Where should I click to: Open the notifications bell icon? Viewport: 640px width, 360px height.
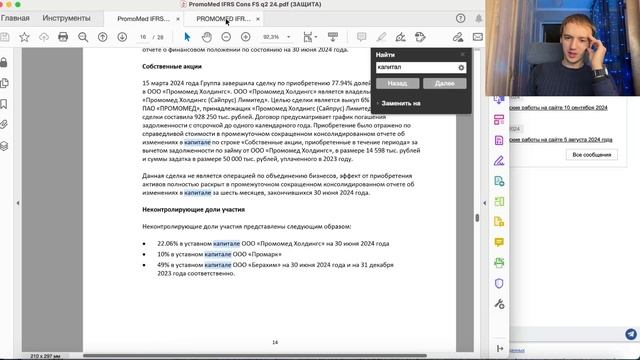click(x=478, y=18)
